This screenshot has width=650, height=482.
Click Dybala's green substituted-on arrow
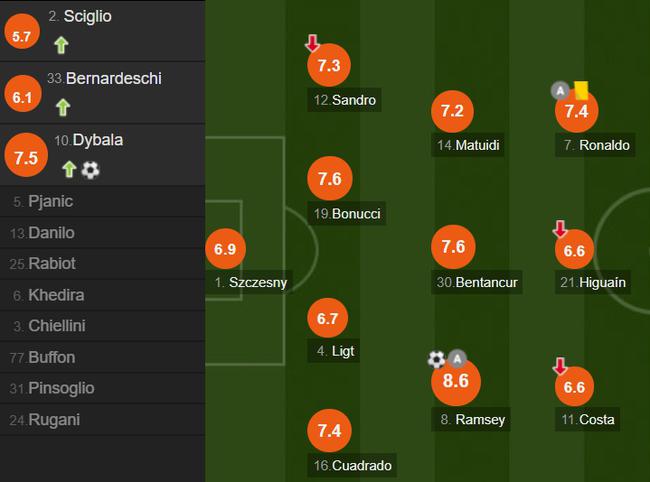click(69, 169)
